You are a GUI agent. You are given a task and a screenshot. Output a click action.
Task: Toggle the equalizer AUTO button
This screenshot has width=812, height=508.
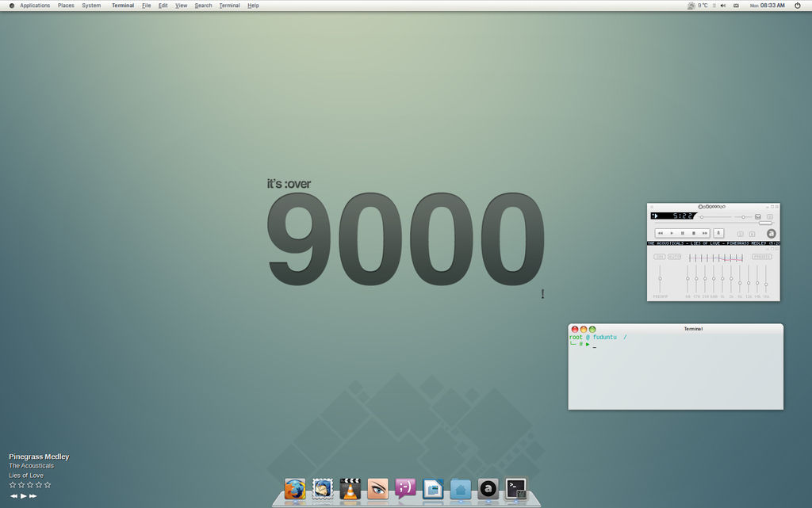[674, 257]
